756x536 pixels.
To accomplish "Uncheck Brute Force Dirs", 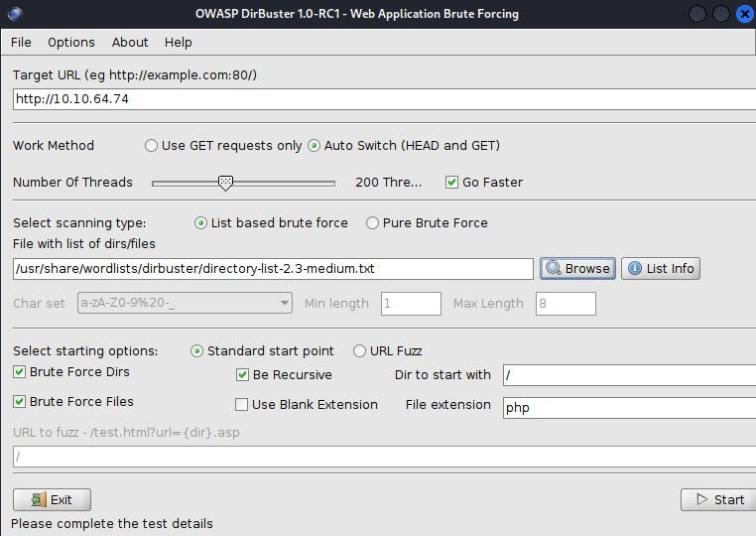I will coord(20,372).
